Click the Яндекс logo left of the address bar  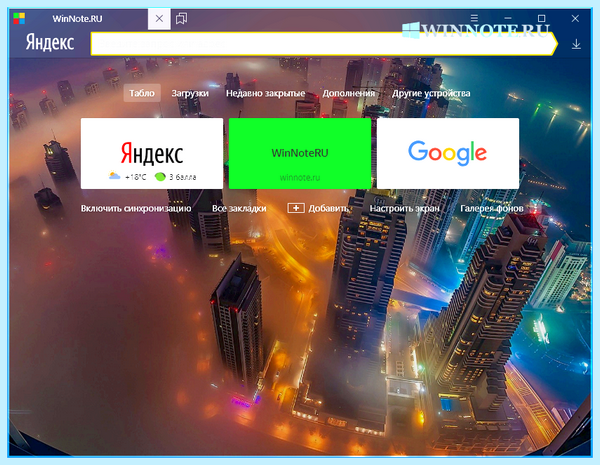click(x=50, y=42)
